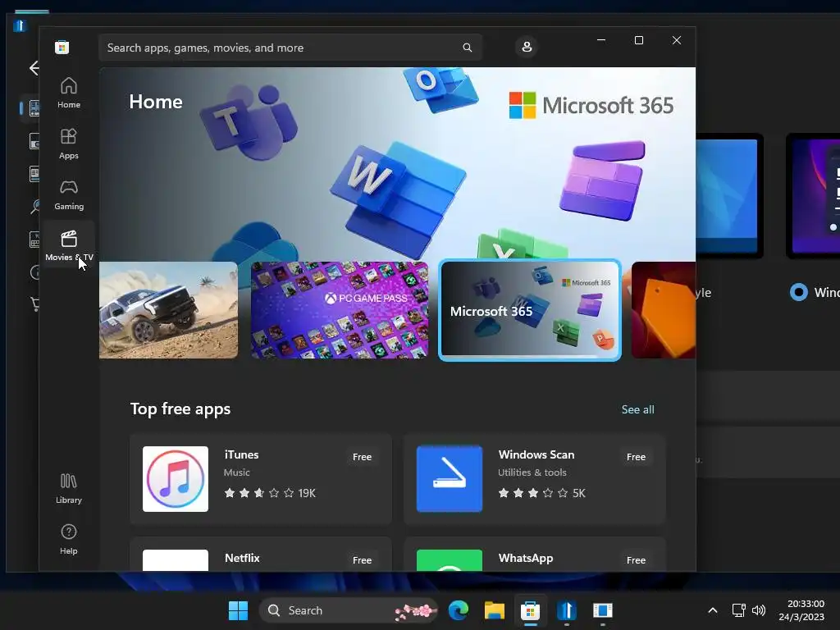The width and height of the screenshot is (840, 630).
Task: Click the Music category under iTunes
Action: [237, 472]
